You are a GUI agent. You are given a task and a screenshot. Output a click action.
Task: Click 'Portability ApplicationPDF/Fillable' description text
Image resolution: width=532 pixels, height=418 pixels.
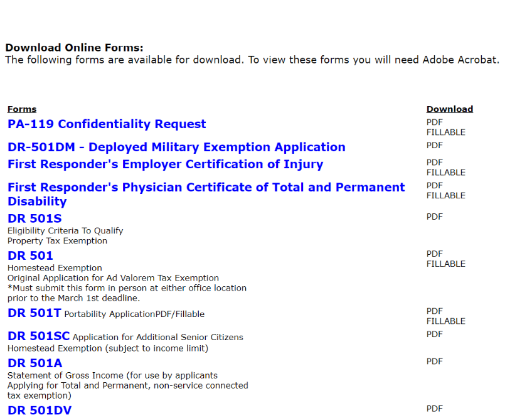click(x=134, y=314)
